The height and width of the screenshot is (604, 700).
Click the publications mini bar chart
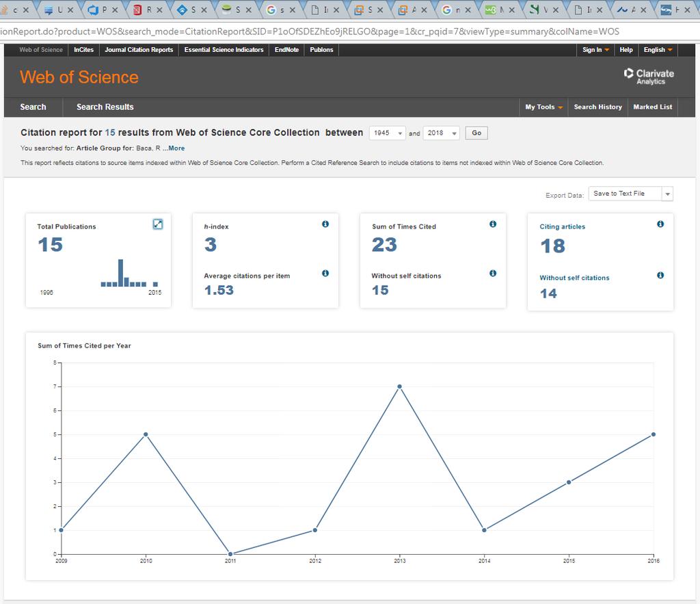(x=129, y=273)
